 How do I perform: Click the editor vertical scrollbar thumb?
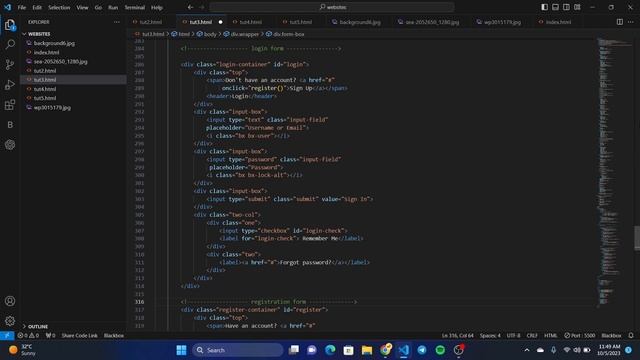[x=637, y=238]
